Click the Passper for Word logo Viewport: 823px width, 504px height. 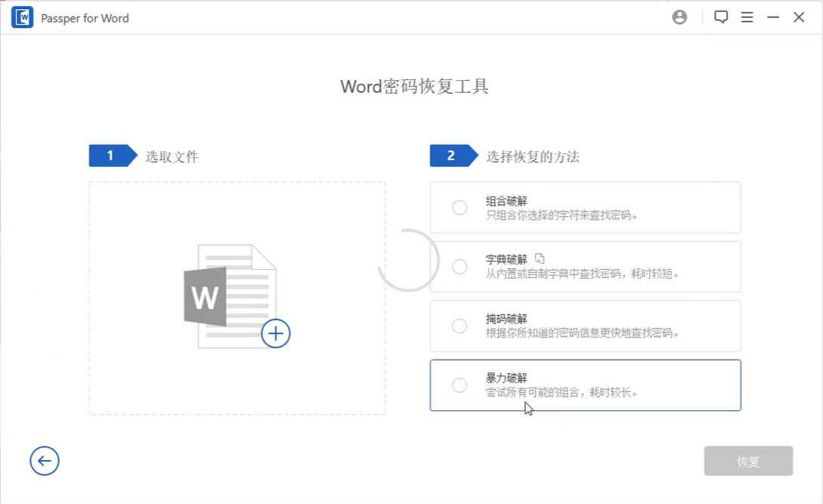[x=22, y=17]
